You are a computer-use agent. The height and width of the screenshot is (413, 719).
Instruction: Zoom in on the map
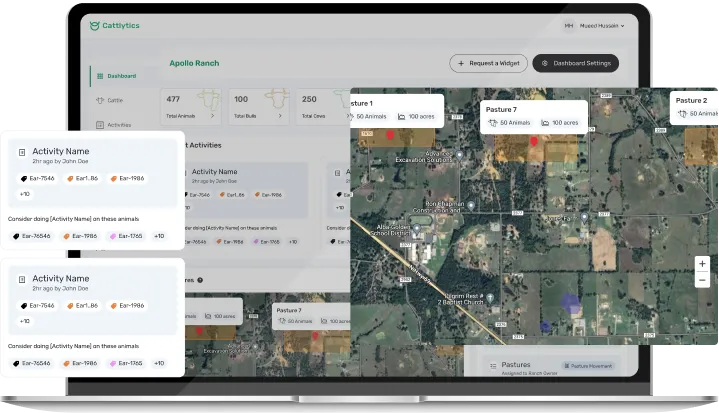(x=702, y=264)
